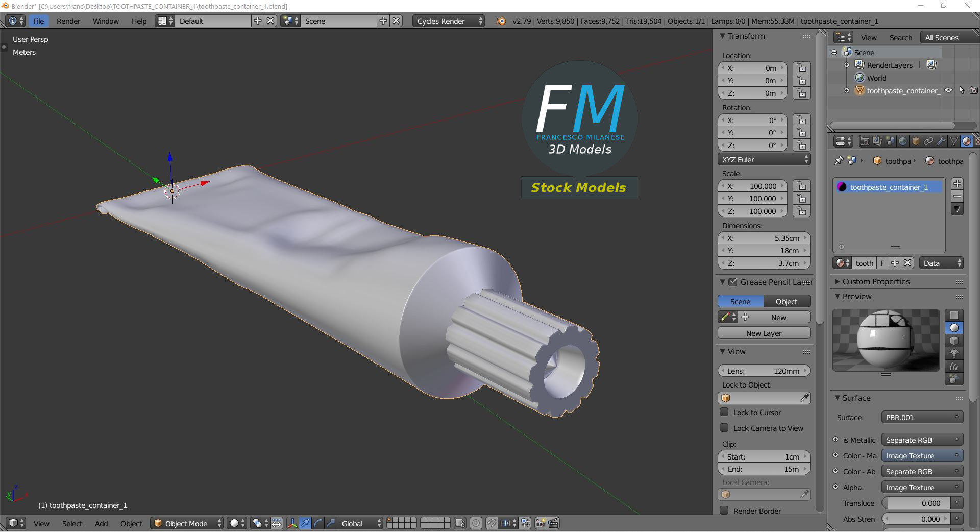This screenshot has width=980, height=532.
Task: Toggle proportional editing circle icon
Action: coord(476,523)
